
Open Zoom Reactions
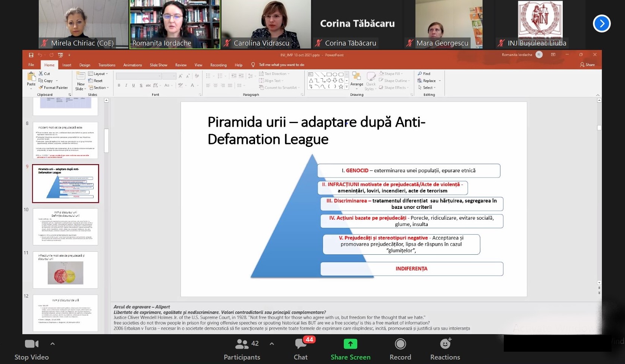pyautogui.click(x=445, y=349)
